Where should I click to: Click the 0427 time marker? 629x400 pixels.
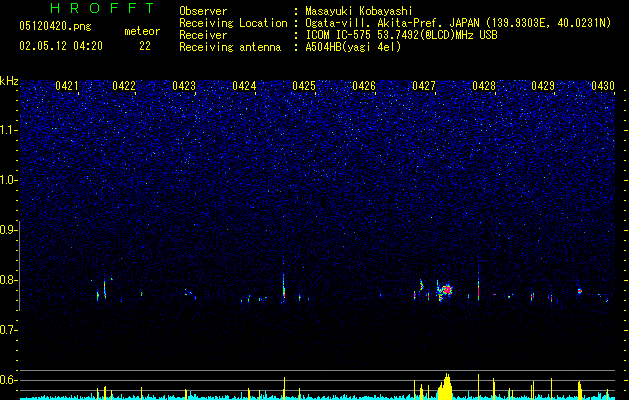(424, 86)
